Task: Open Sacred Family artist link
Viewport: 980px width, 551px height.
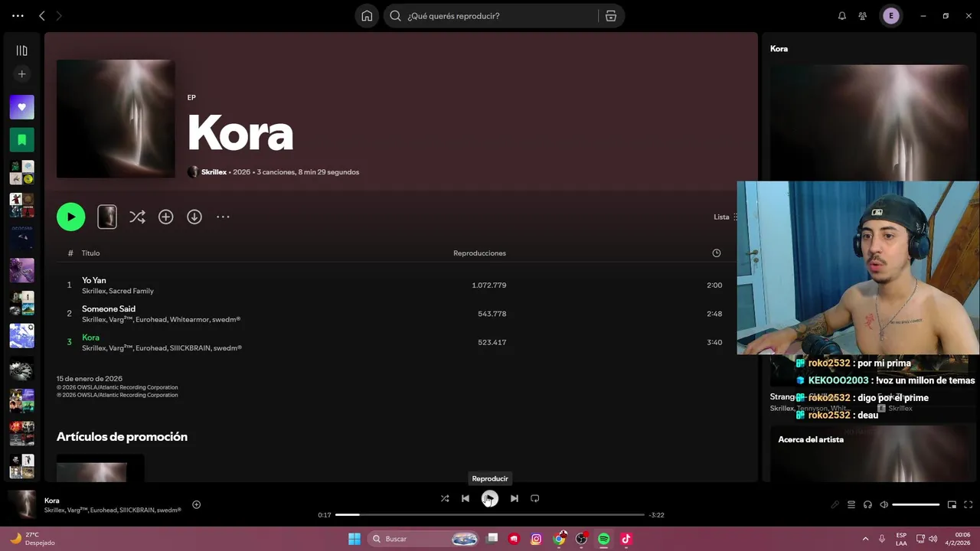Action: (131, 291)
